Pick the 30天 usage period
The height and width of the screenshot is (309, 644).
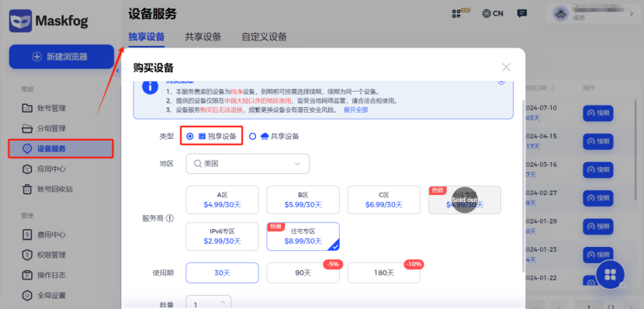coord(222,273)
